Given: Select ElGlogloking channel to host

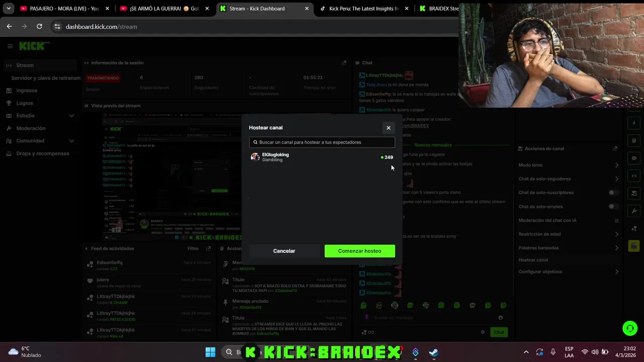Looking at the screenshot, I should (322, 157).
